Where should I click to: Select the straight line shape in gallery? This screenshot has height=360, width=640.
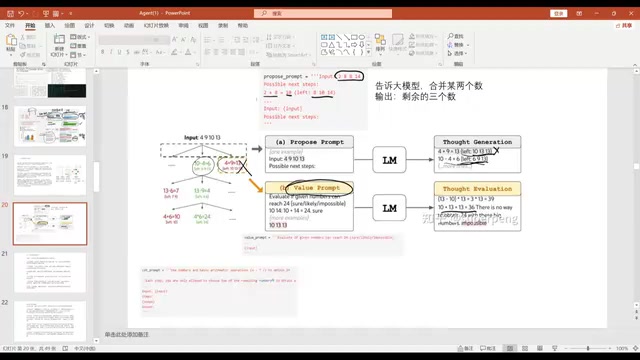[339, 37]
